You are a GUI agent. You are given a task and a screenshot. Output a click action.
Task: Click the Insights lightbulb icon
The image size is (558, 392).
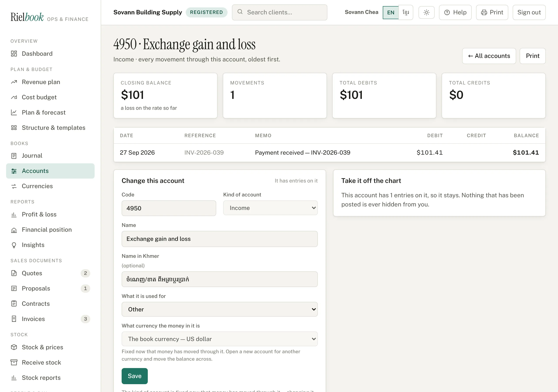point(14,245)
